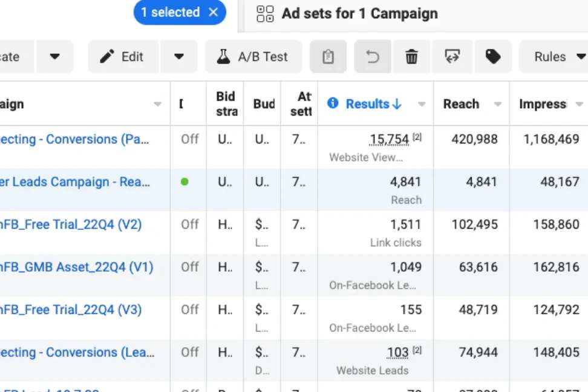
Task: Open the Results column dropdown arrow
Action: (422, 104)
